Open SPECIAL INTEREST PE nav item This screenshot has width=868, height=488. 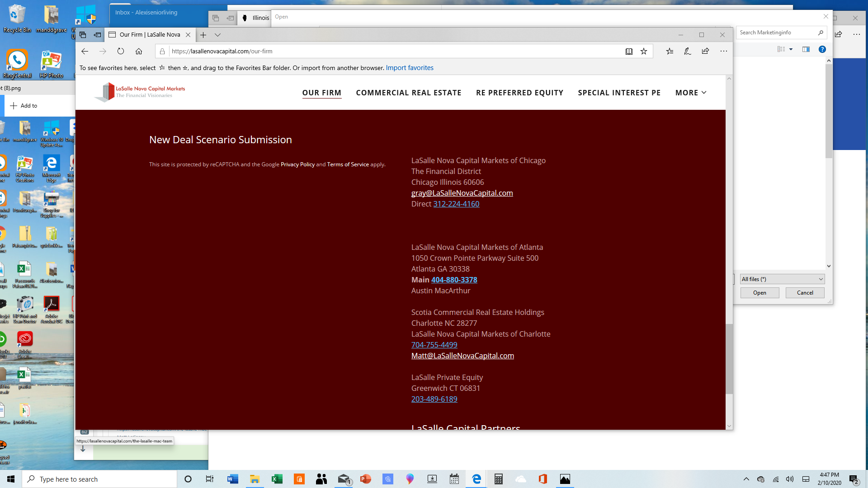coord(619,93)
